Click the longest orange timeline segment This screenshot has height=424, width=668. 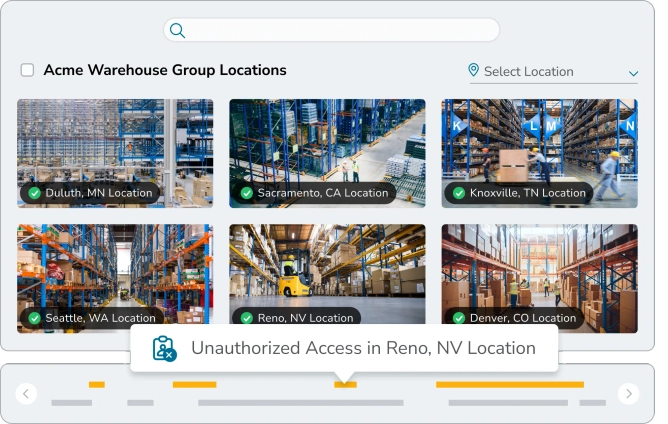(509, 385)
